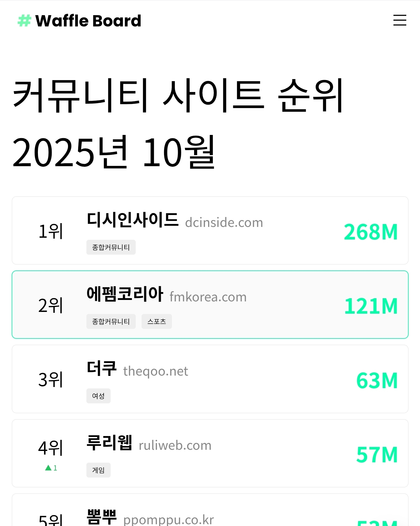The width and height of the screenshot is (420, 526).
Task: Click the 디시인사이드 site name
Action: pyautogui.click(x=133, y=220)
